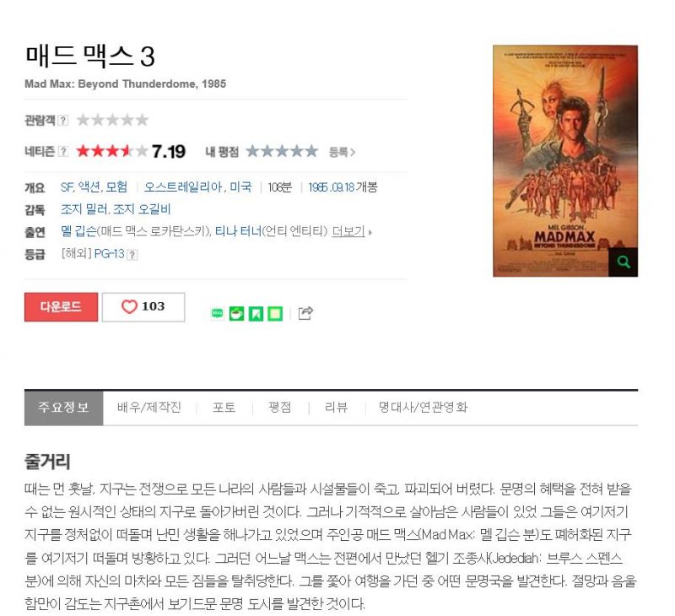Viewport: 675px width, 616px height.
Task: Open the Mad Max movie poster thumbnail
Action: (x=565, y=160)
